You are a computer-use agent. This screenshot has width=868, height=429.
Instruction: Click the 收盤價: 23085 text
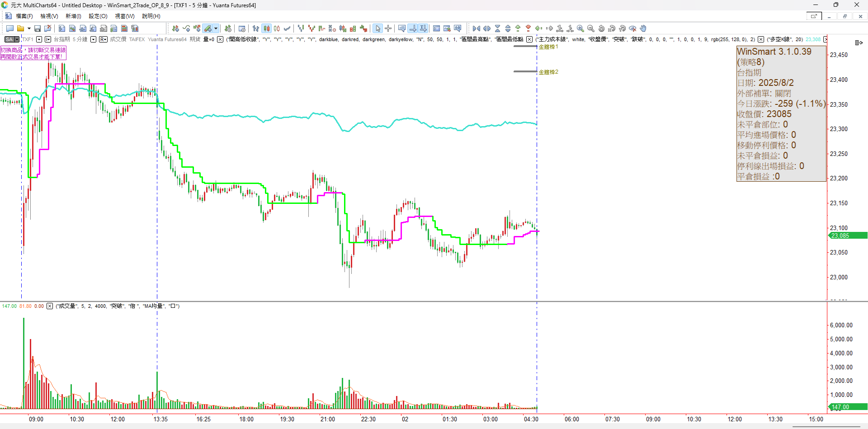pos(764,114)
